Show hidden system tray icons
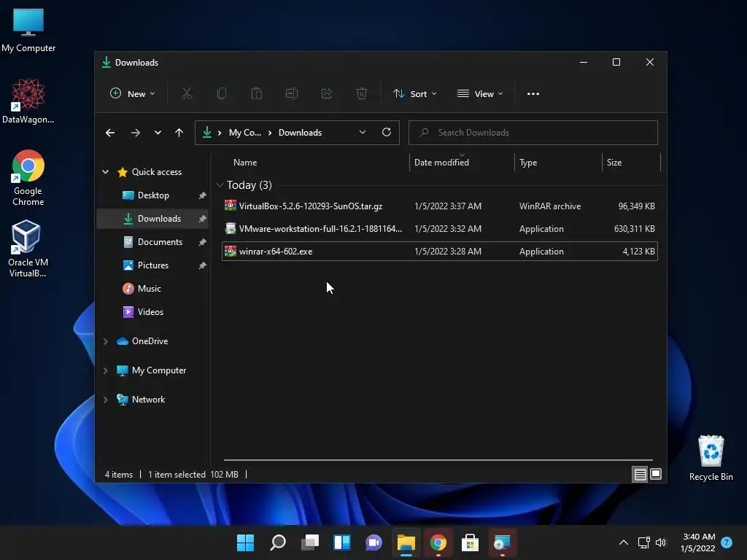Image resolution: width=747 pixels, height=560 pixels. pos(623,542)
